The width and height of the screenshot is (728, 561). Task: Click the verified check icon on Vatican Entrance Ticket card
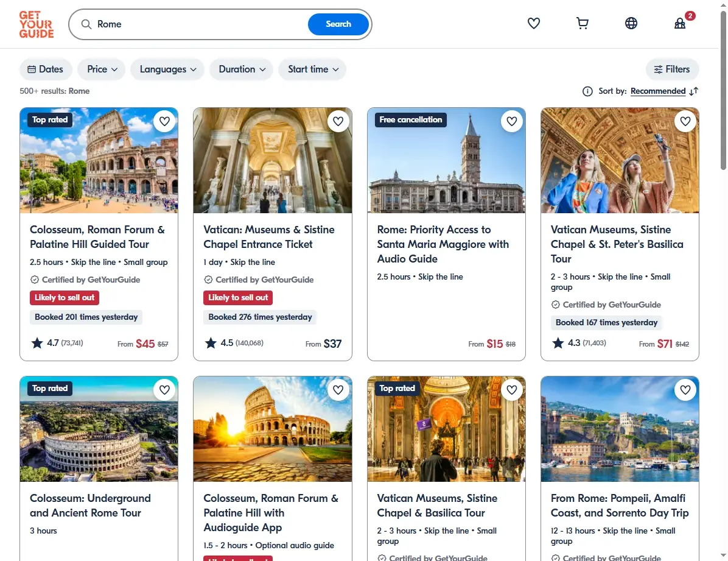[208, 280]
